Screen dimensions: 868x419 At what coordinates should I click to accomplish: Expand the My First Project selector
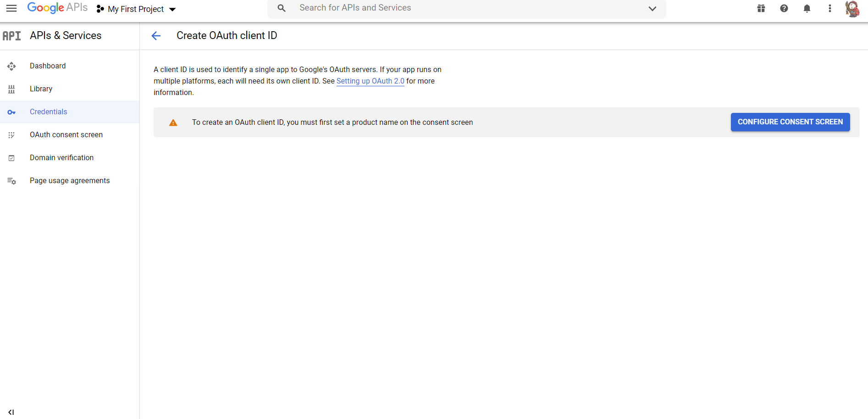(x=136, y=9)
